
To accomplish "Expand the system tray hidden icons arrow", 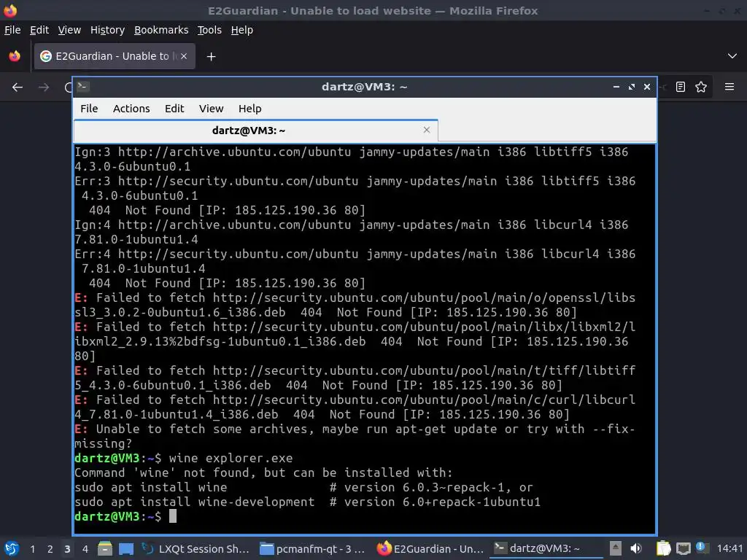I will 615,548.
